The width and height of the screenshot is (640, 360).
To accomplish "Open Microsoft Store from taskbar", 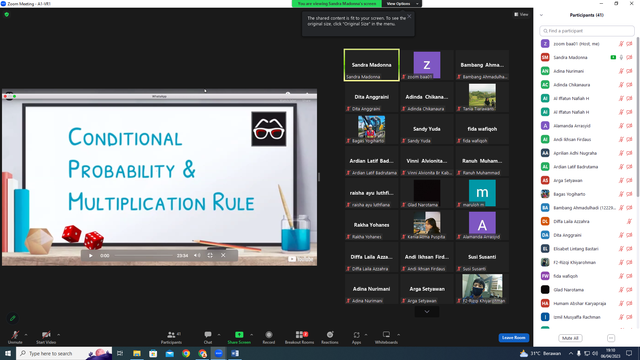I will [x=153, y=353].
